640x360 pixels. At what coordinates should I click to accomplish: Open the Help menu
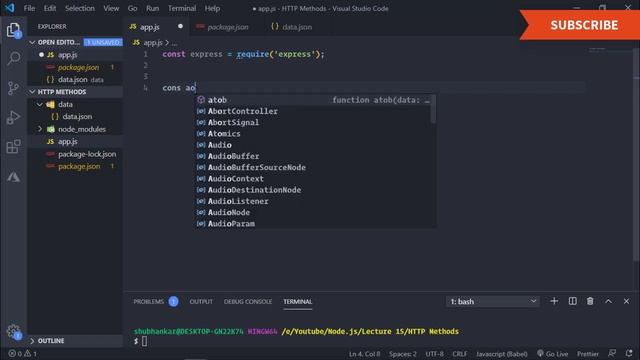212,8
